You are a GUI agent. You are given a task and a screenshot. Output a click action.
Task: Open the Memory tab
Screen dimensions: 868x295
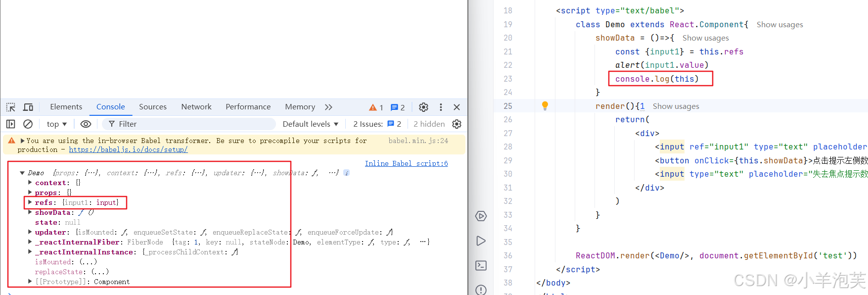tap(300, 107)
